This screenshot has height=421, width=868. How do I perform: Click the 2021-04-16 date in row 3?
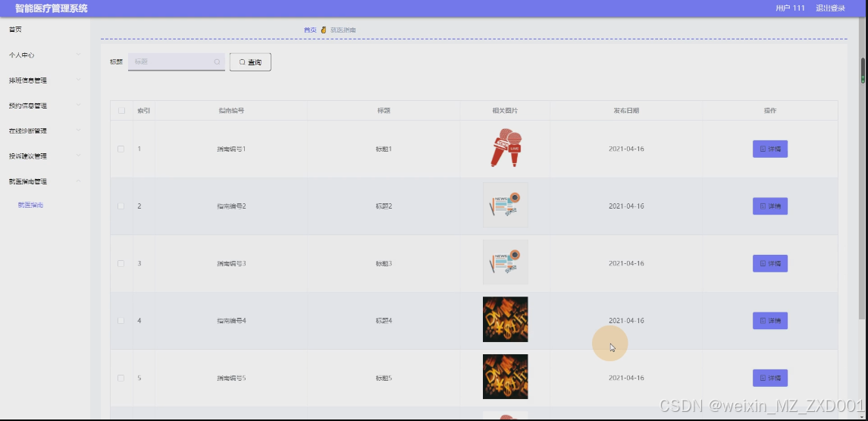click(626, 264)
